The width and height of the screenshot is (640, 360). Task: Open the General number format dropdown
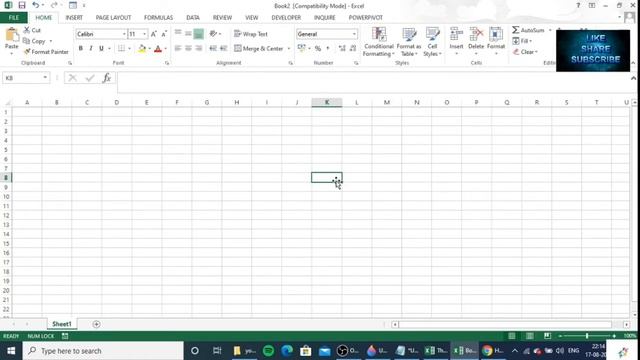click(354, 34)
